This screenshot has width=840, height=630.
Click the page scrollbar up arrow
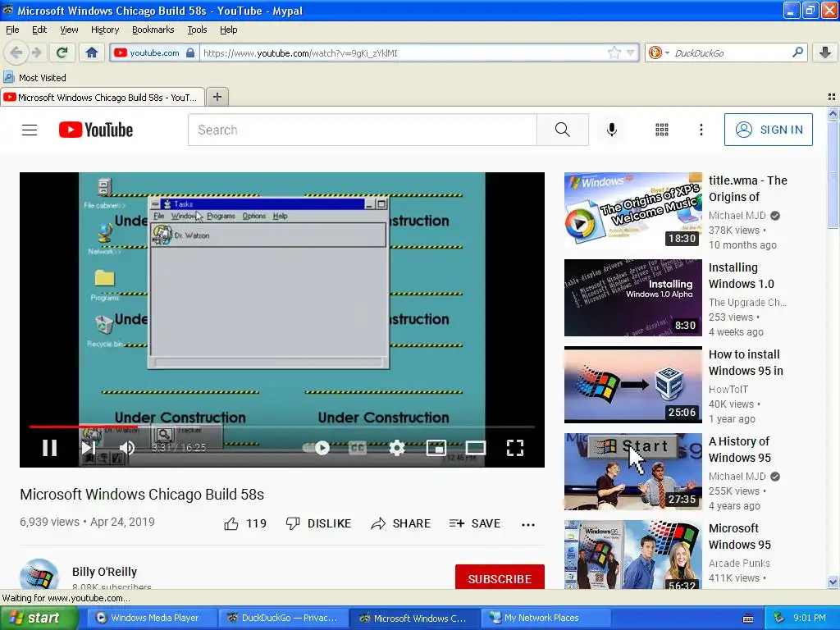click(x=833, y=113)
